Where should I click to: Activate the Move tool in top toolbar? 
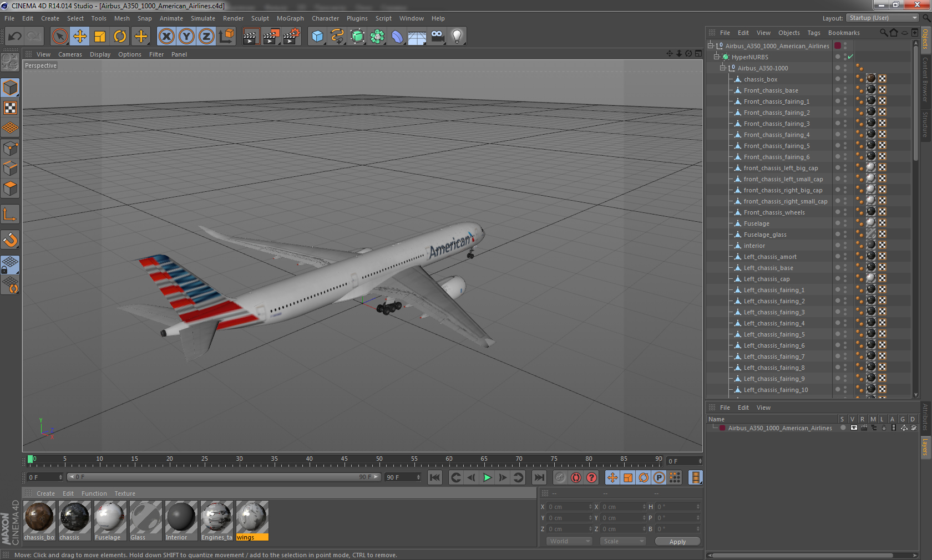[x=80, y=37]
